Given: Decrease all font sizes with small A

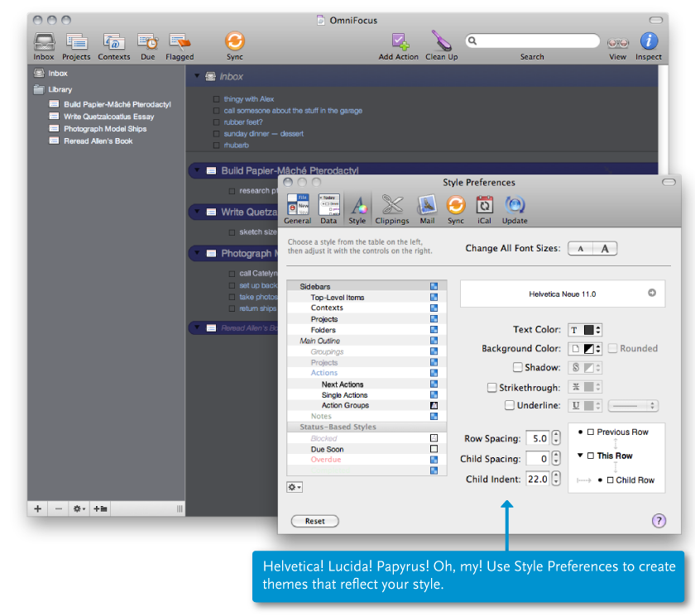Looking at the screenshot, I should (x=581, y=248).
